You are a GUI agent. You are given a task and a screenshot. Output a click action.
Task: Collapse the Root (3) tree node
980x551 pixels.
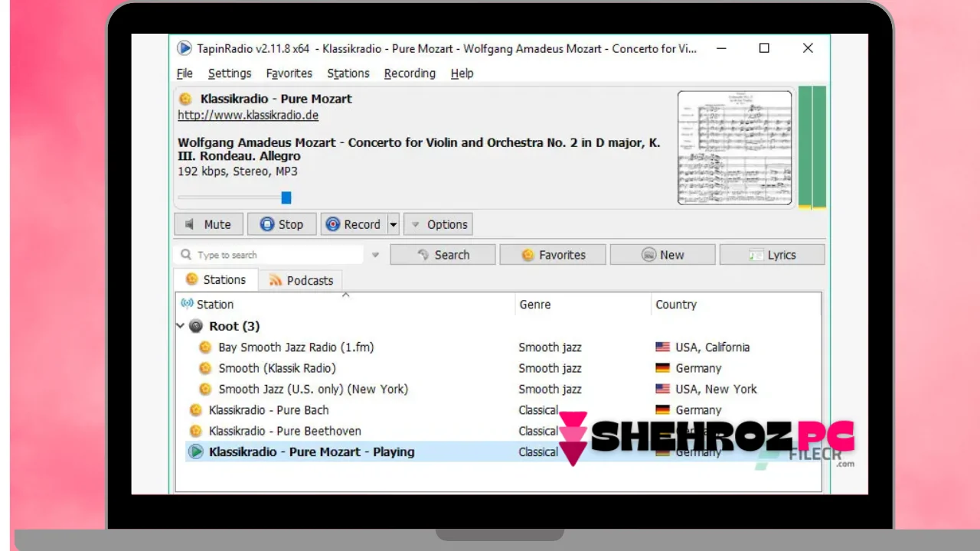(181, 326)
